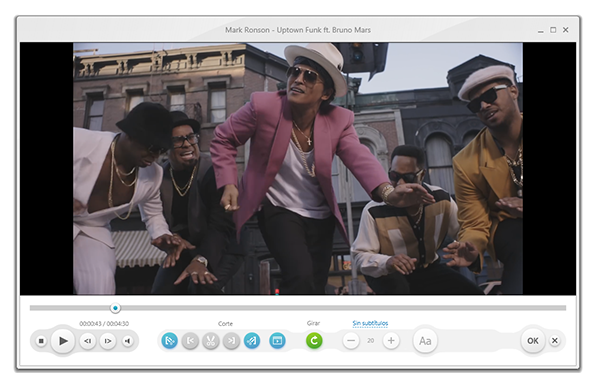This screenshot has width=597, height=390.
Task: Click the video preview frame
Action: [x=298, y=168]
